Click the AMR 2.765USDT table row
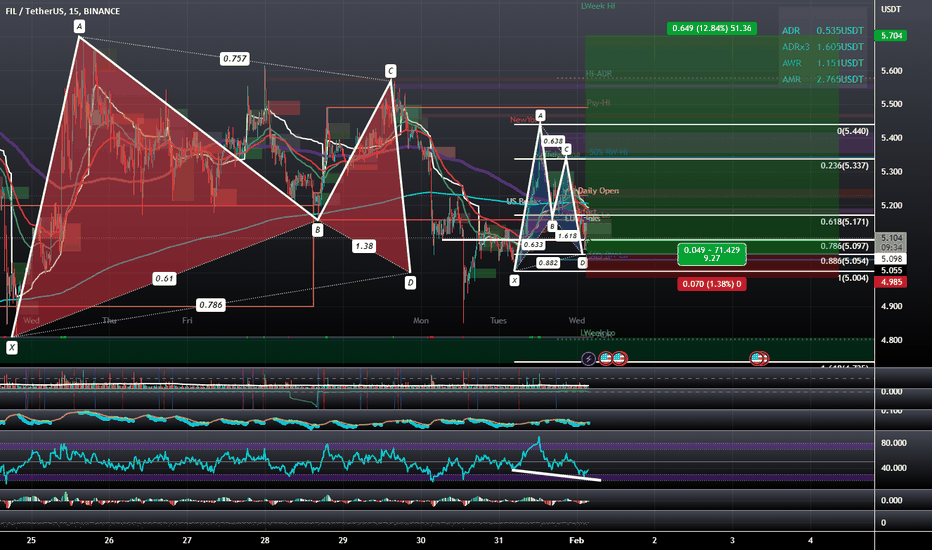 tap(823, 79)
